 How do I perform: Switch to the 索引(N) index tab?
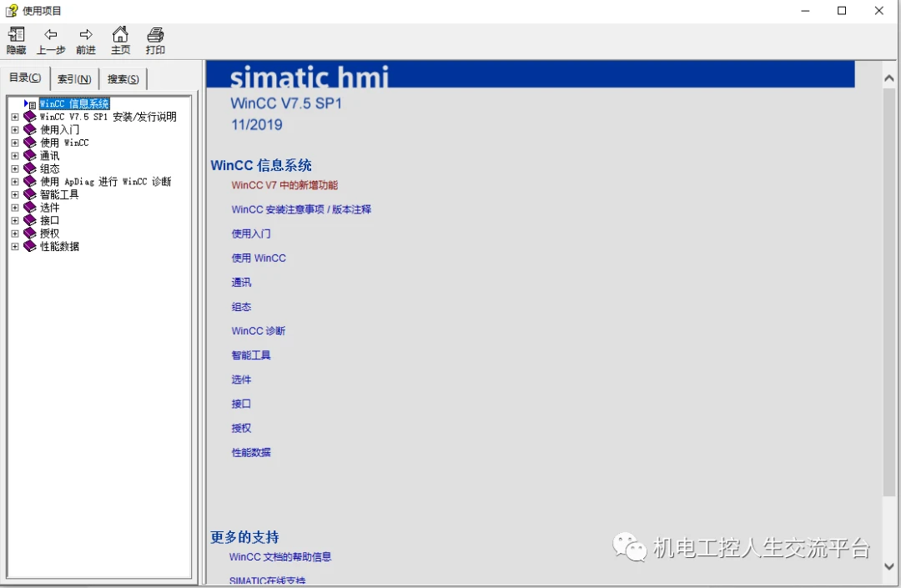pyautogui.click(x=74, y=79)
